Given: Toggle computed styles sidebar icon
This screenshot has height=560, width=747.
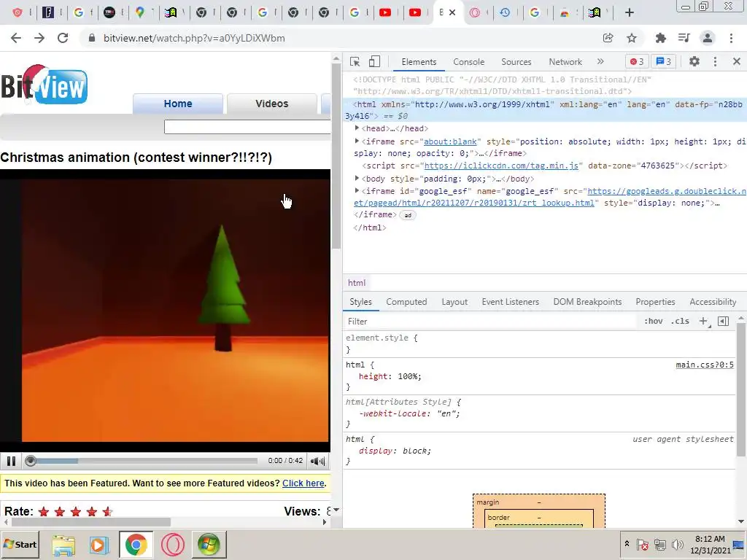Looking at the screenshot, I should (723, 321).
